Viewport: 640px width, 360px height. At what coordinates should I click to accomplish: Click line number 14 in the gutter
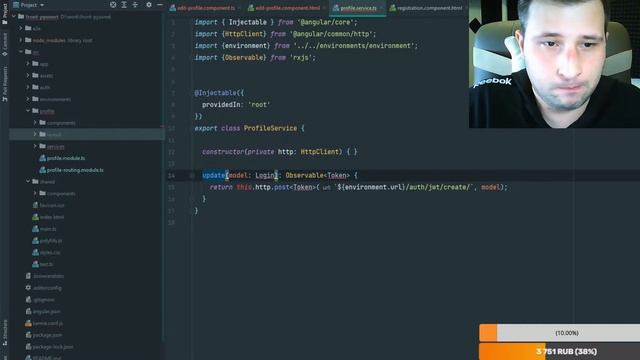(171, 176)
